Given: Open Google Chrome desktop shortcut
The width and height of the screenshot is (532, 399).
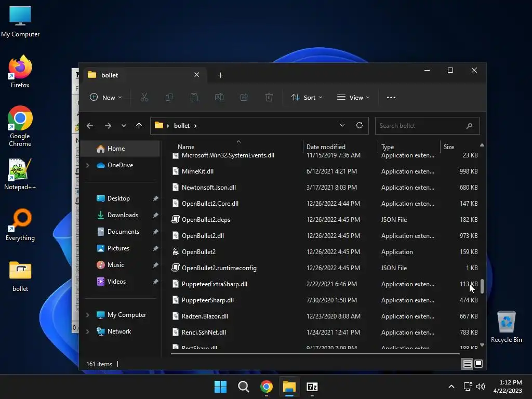Looking at the screenshot, I should [20, 126].
